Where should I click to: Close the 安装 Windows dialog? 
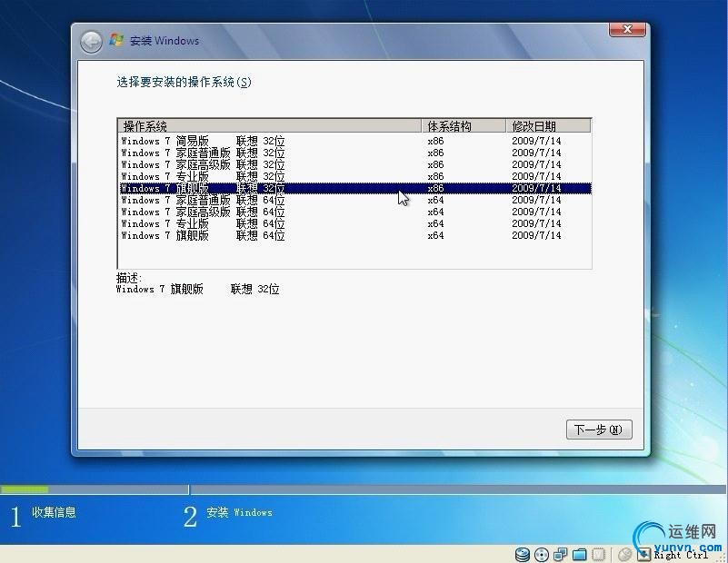627,29
